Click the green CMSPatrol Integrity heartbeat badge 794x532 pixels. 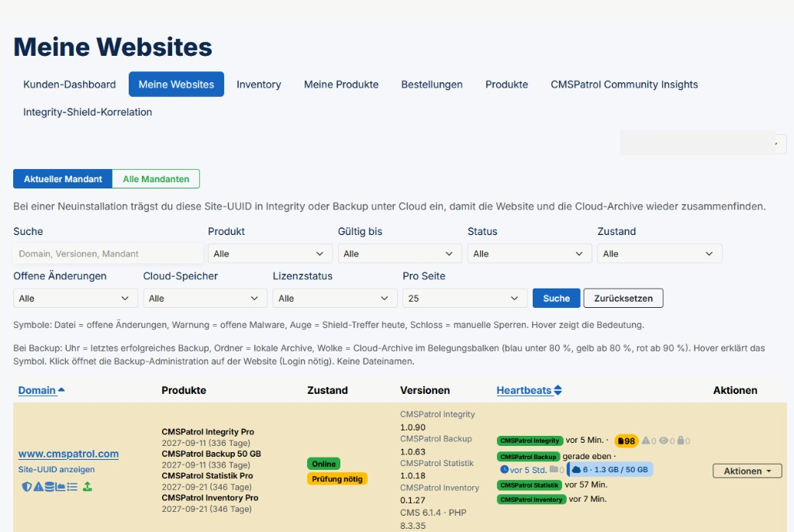(x=530, y=440)
